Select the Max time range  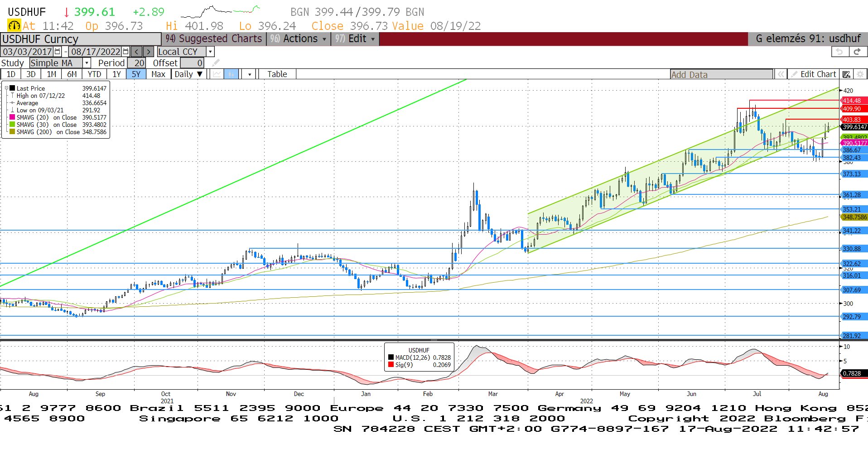tap(159, 74)
